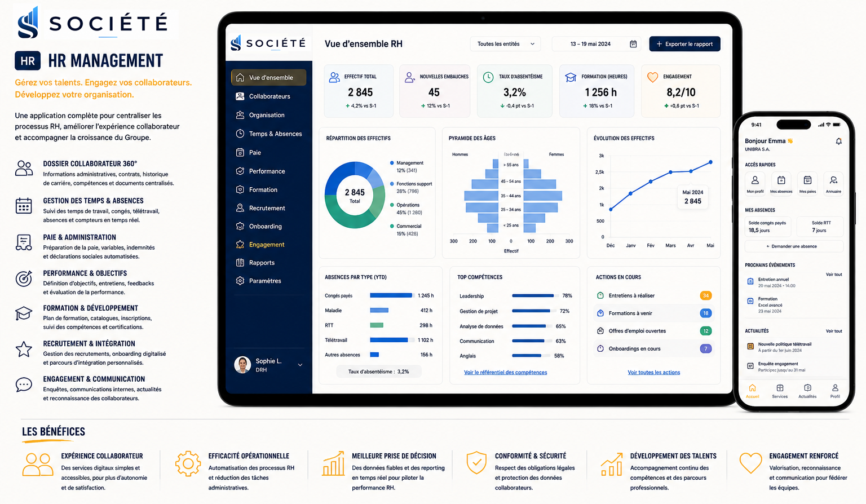Click the Société logo in the tablet sidebar

(268, 43)
